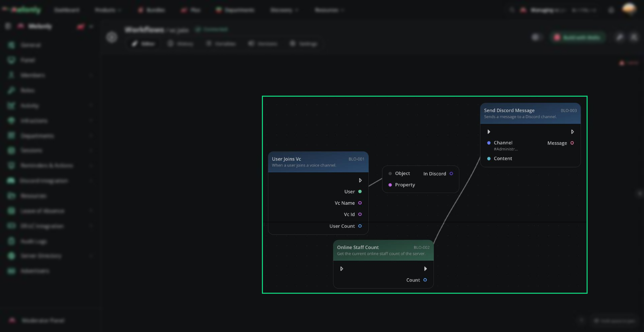Click the Message output port
This screenshot has width=644, height=332.
tap(572, 143)
